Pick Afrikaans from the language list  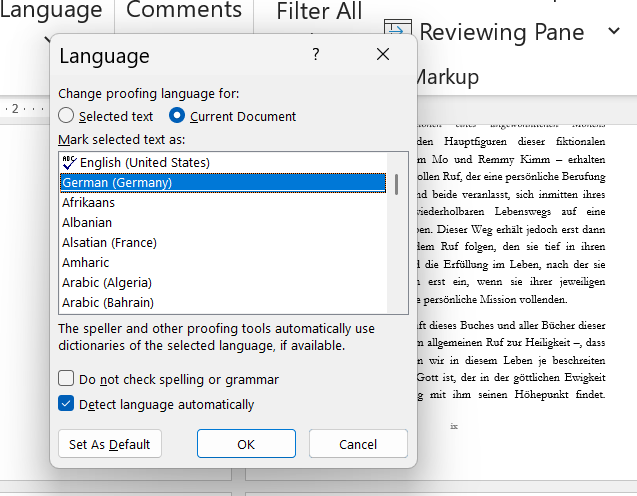tap(223, 202)
